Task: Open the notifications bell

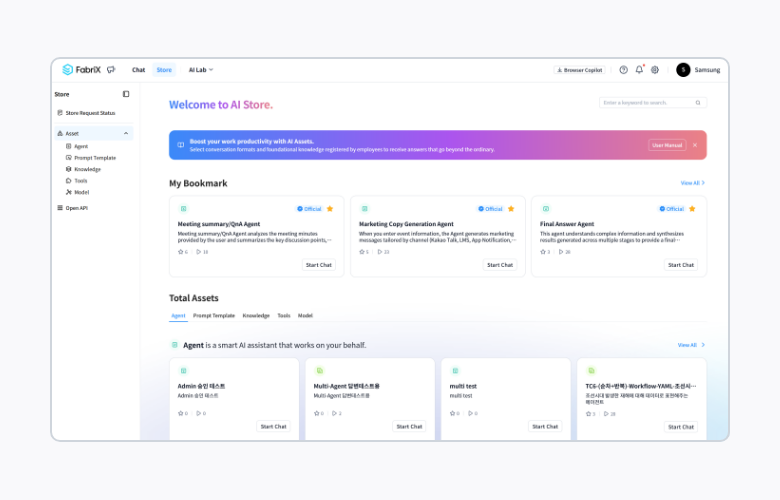Action: point(639,70)
